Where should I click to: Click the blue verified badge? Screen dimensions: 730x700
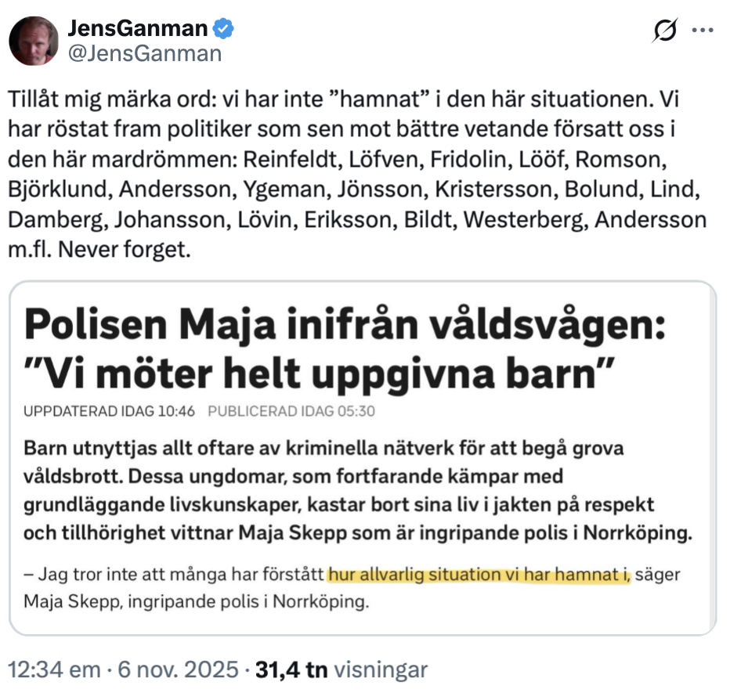pos(223,30)
